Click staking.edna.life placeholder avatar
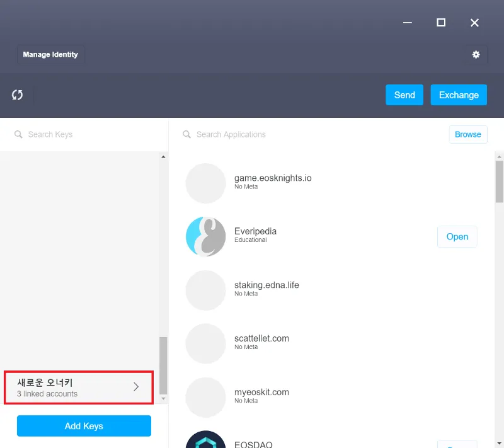Image resolution: width=504 pixels, height=448 pixels. pos(206,290)
